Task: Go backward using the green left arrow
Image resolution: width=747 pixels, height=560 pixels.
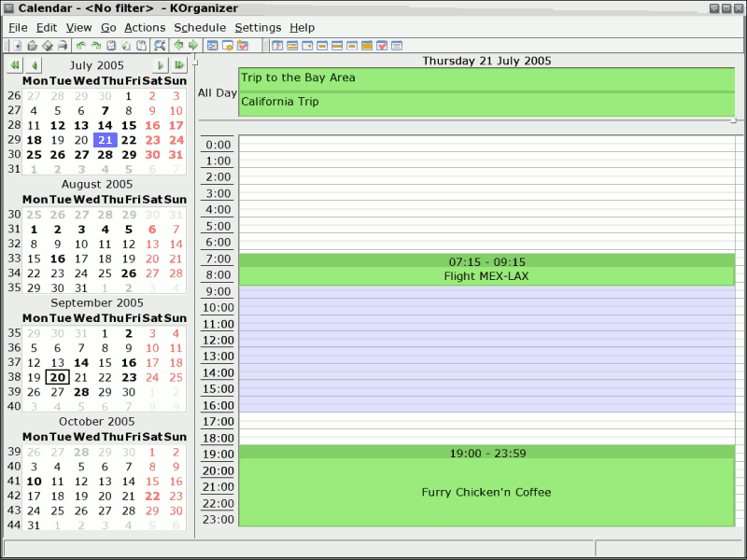Action: click(x=178, y=45)
